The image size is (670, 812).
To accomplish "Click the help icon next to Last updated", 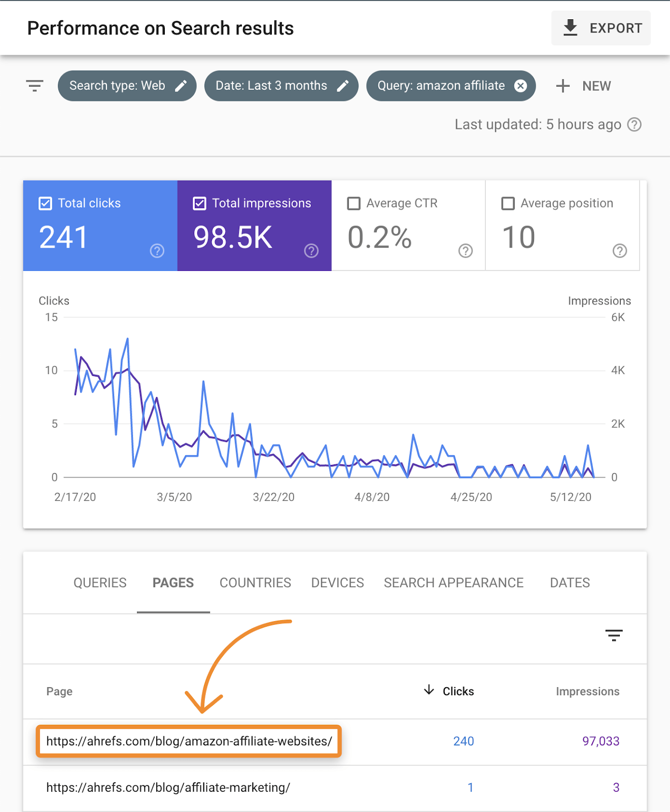I will (634, 124).
